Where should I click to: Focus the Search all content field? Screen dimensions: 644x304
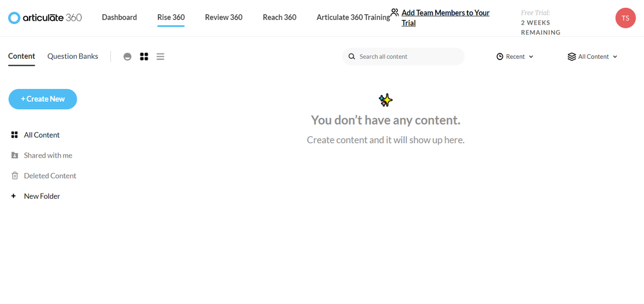[404, 56]
